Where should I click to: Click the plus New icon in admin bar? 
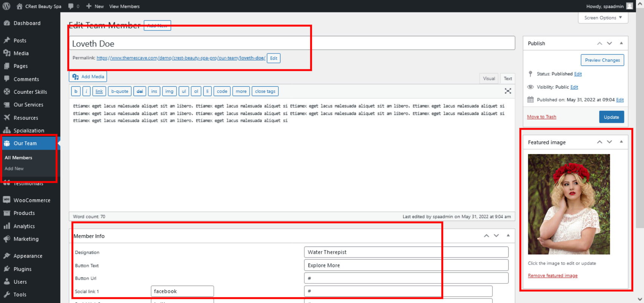(x=89, y=6)
